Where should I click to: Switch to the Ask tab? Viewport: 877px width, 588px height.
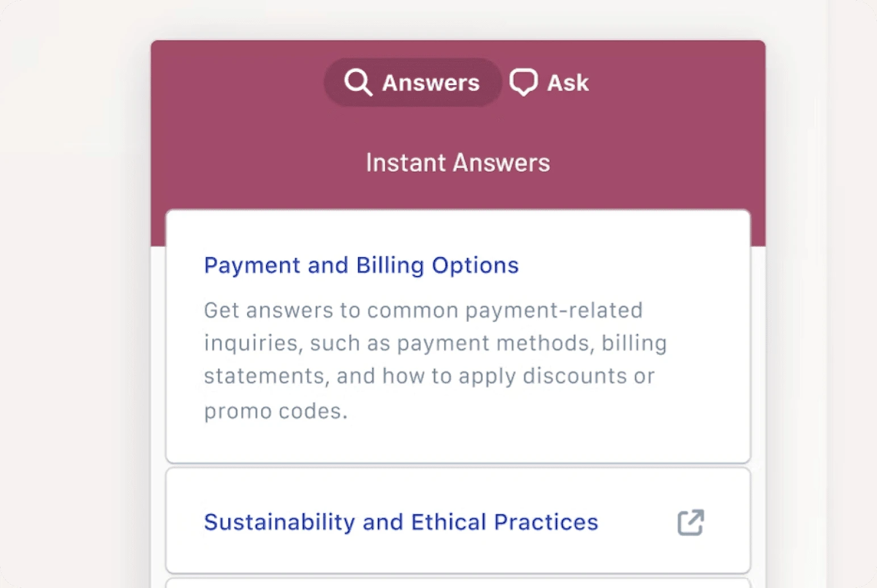pyautogui.click(x=549, y=82)
